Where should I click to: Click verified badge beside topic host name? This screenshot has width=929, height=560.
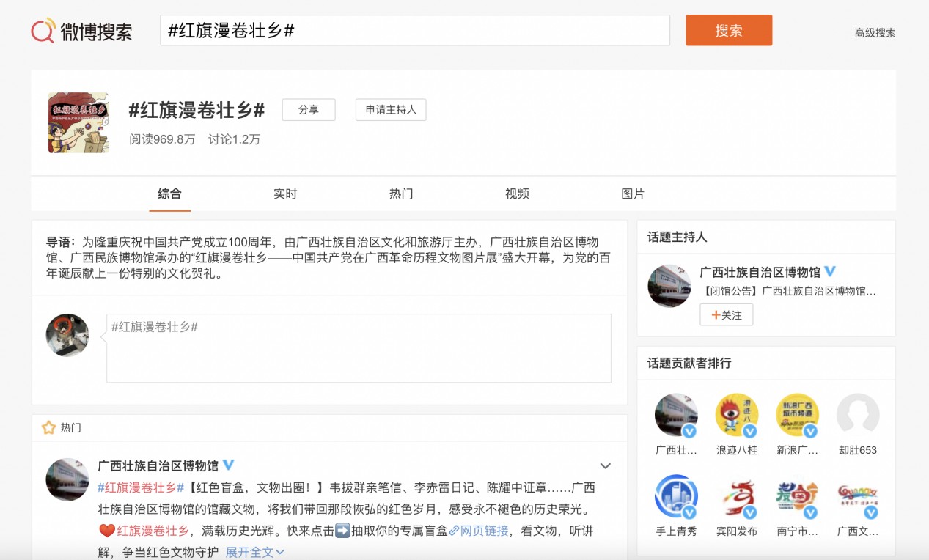tap(831, 272)
